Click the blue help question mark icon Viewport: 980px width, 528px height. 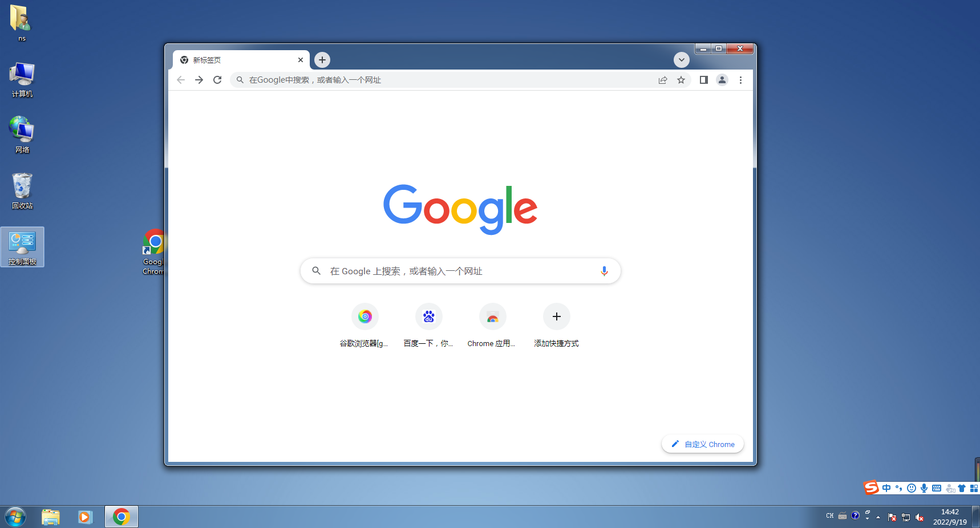click(x=855, y=515)
